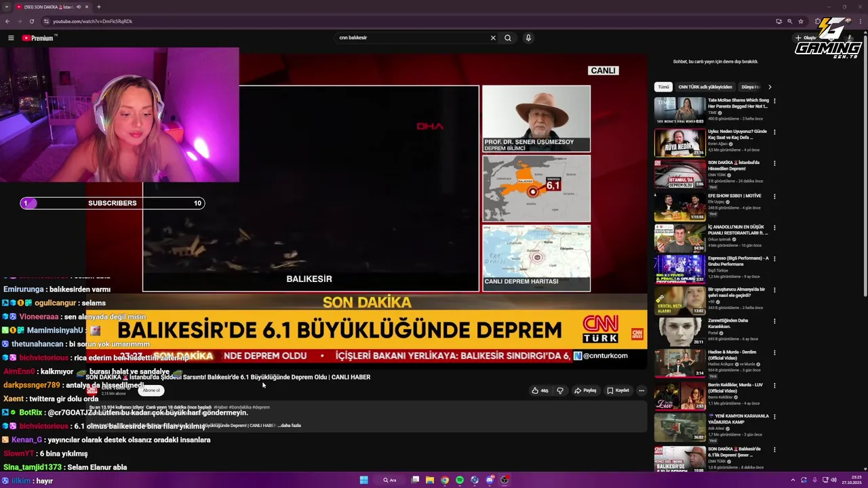Click the browser back arrow
This screenshot has width=868, height=488.
point(7,21)
